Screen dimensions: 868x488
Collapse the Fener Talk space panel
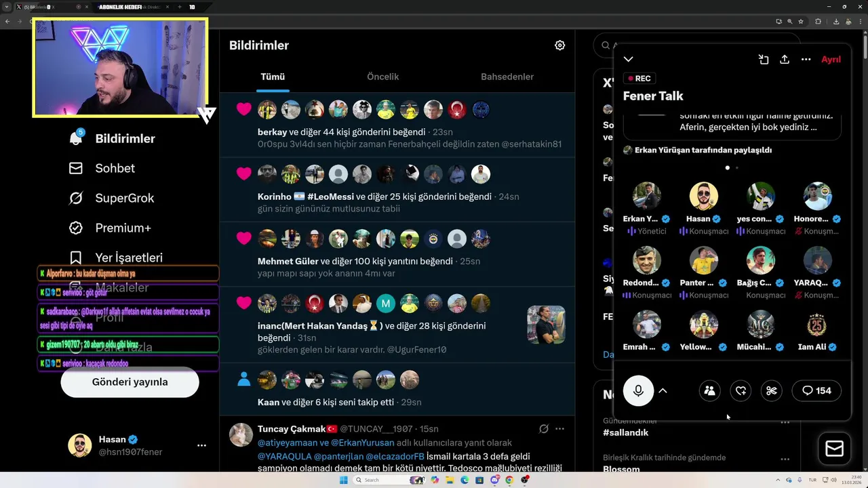click(629, 60)
